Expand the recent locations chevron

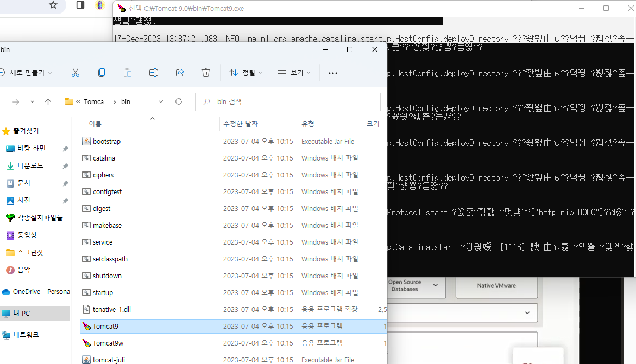click(x=32, y=102)
